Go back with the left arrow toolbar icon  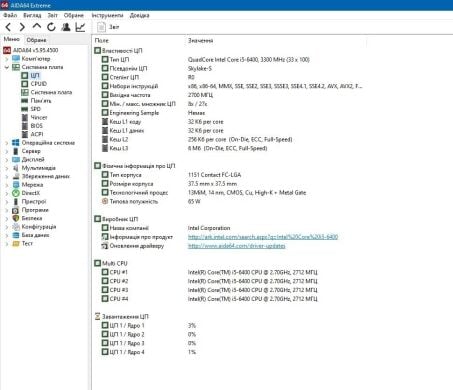9,27
